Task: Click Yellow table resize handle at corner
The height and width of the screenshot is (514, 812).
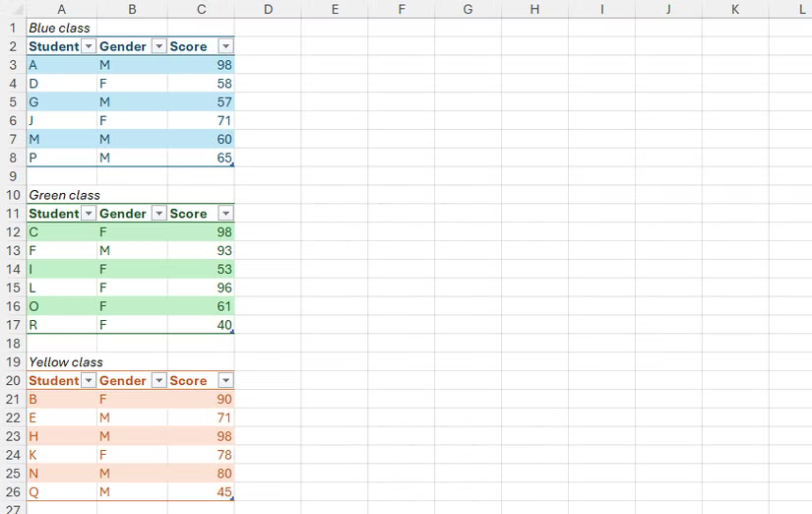Action: [x=232, y=499]
